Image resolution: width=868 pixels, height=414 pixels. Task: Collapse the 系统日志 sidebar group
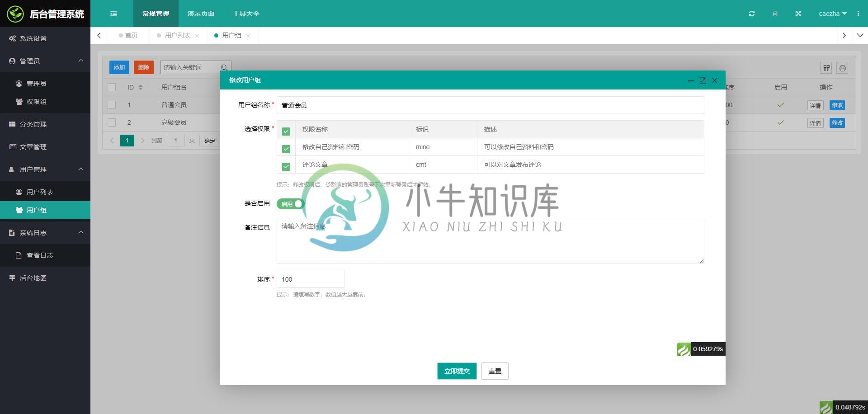point(45,233)
